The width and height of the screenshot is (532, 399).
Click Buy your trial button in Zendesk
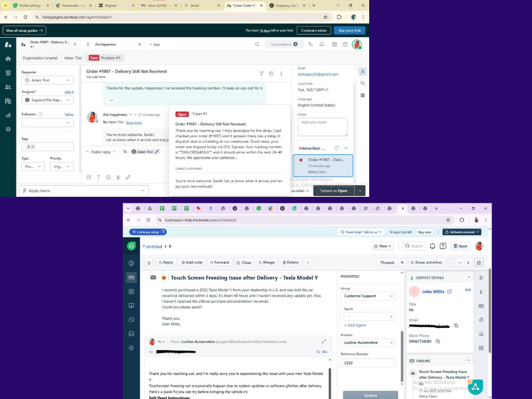(350, 30)
